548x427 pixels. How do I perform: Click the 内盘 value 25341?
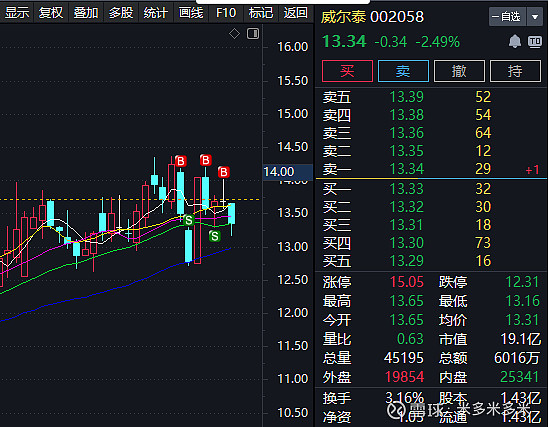point(519,377)
